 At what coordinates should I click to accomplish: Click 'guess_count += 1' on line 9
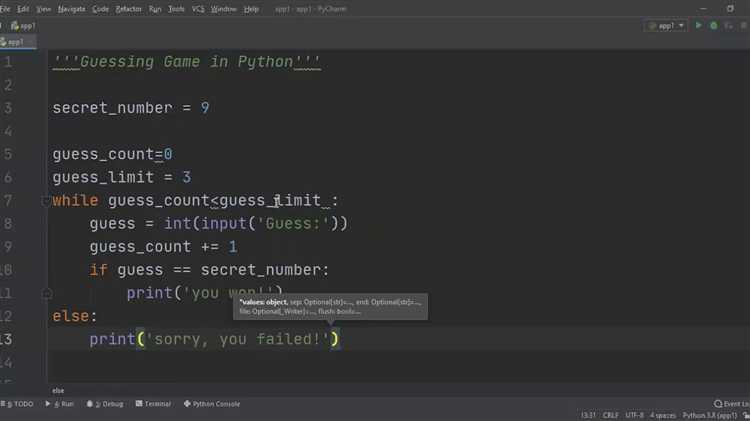(163, 246)
